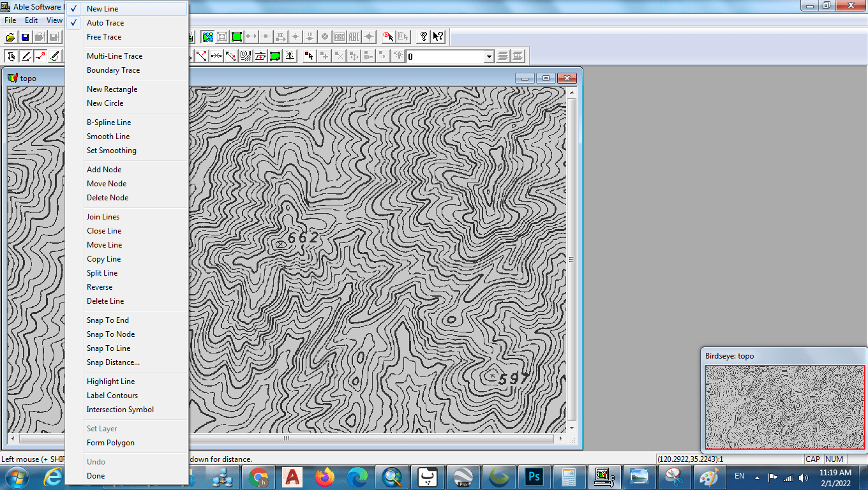Click the Context Help arrow-question icon
The width and height of the screenshot is (868, 490).
click(x=438, y=37)
